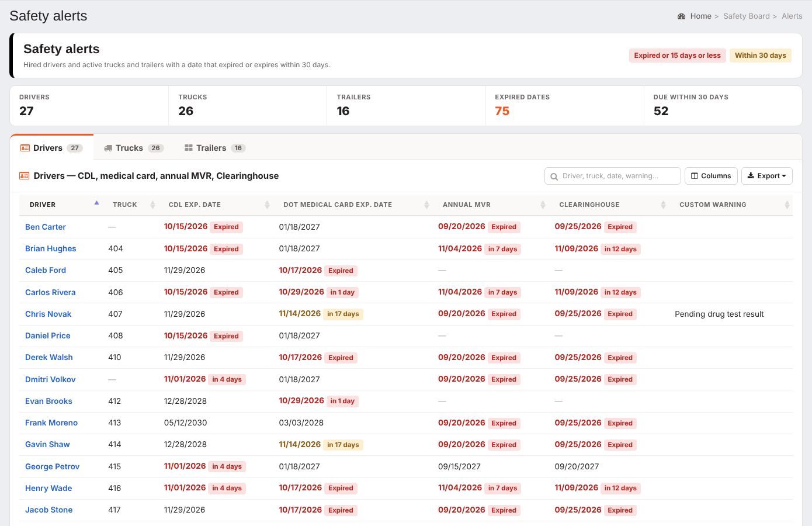Click the grid icon in Trailers tab
Image resolution: width=812 pixels, height=526 pixels.
189,148
